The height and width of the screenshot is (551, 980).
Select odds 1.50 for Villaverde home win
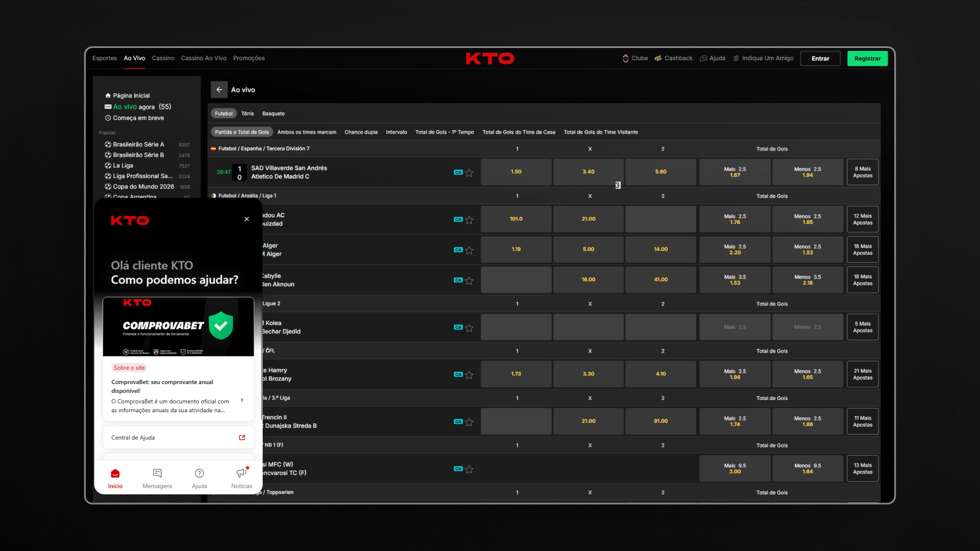(516, 172)
